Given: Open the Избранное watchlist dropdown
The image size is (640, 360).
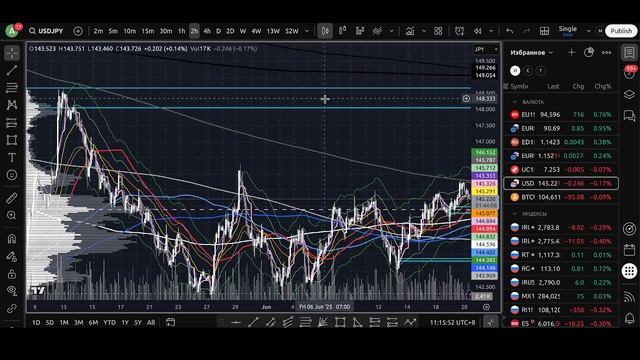Looking at the screenshot, I should pyautogui.click(x=531, y=53).
